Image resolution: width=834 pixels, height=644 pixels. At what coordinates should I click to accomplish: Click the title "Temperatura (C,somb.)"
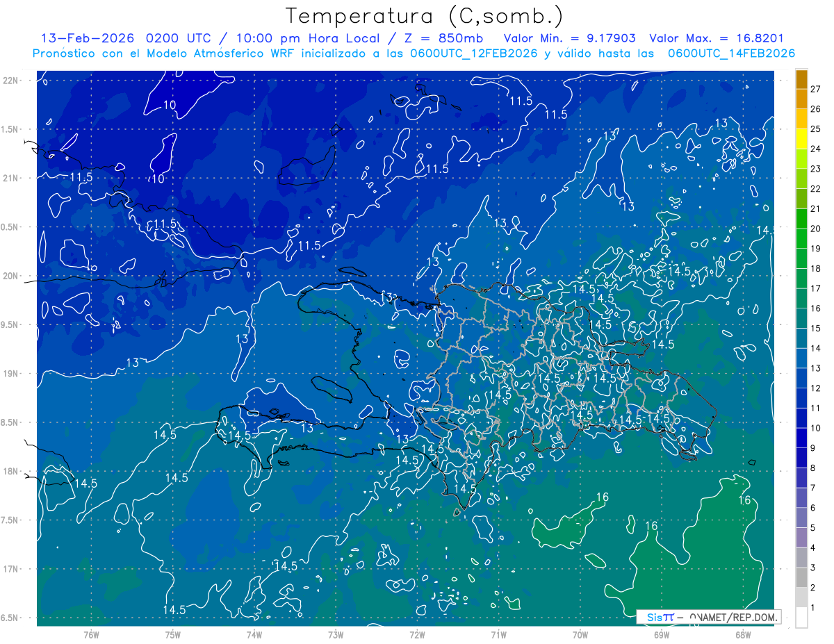(425, 17)
